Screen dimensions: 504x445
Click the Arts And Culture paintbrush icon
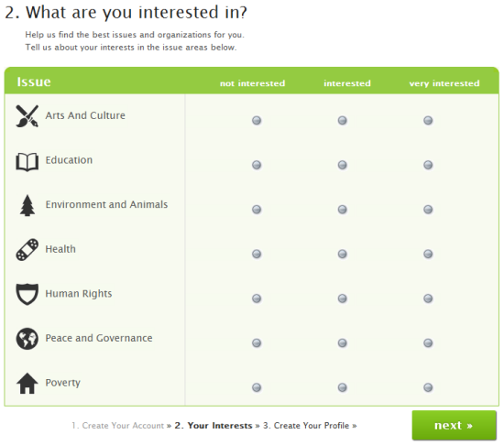pyautogui.click(x=27, y=116)
